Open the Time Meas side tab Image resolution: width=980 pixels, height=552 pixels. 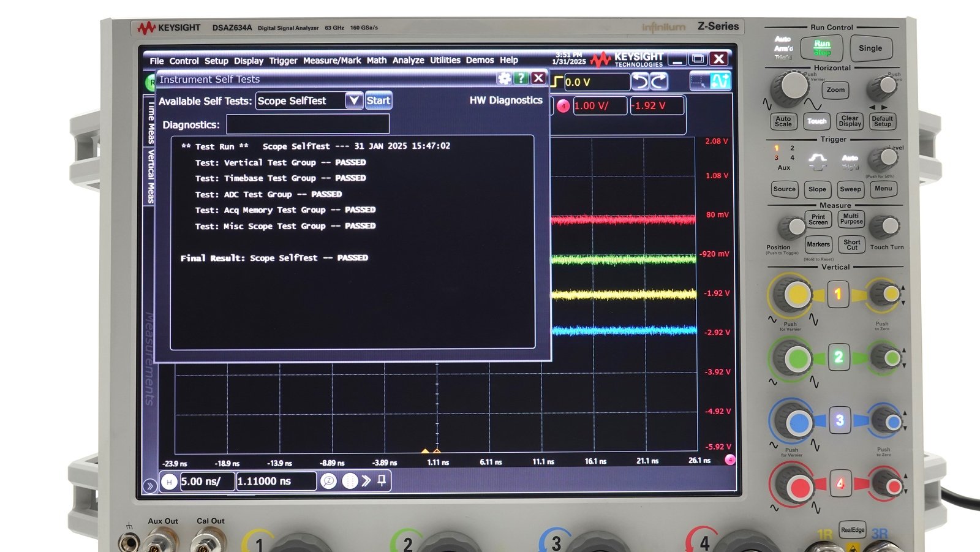click(x=151, y=123)
